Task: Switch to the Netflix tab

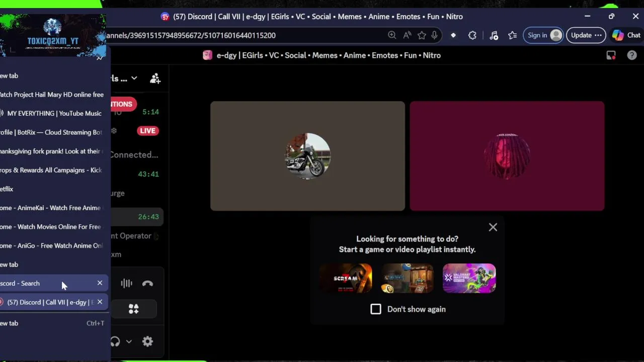Action: (x=53, y=189)
